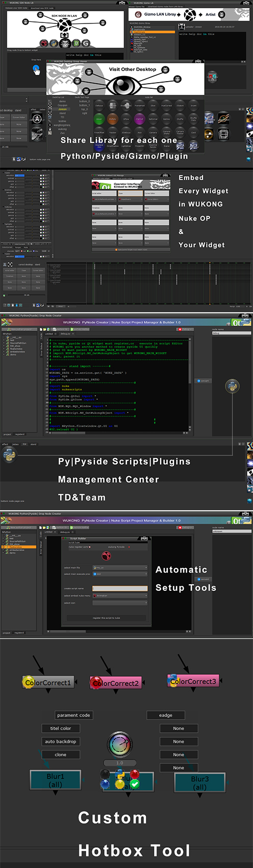Click the black sphere hotbox icon
This screenshot has width=253, height=868.
click(x=105, y=774)
